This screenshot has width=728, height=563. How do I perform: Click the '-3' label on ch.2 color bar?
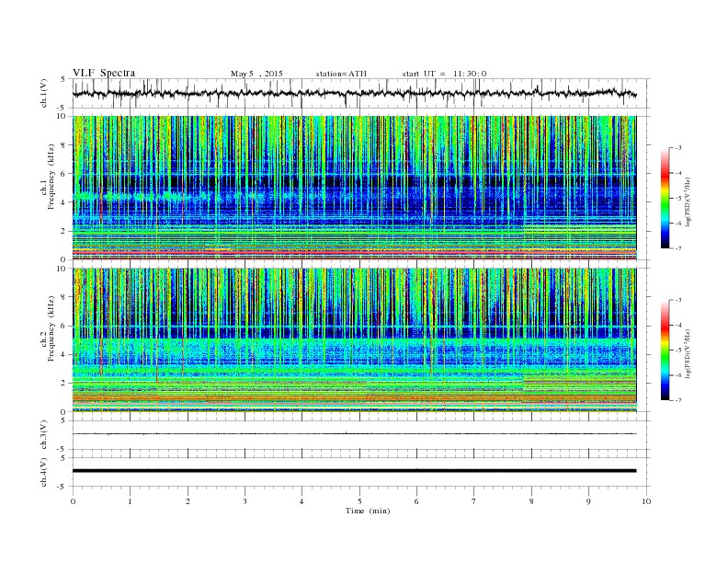click(678, 301)
